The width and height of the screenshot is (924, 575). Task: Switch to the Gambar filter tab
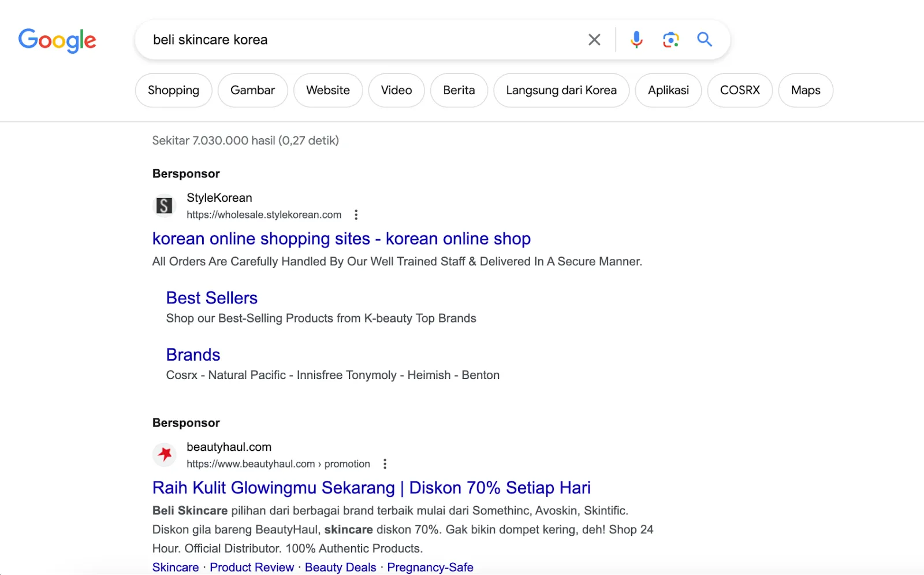pyautogui.click(x=252, y=90)
